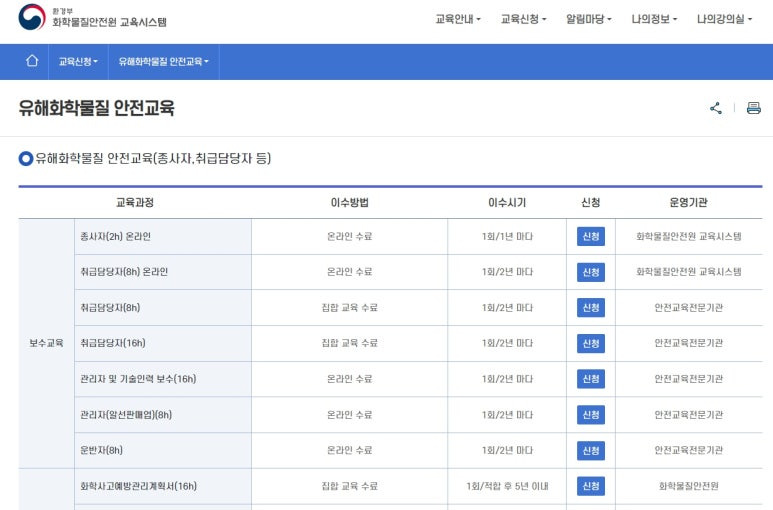The height and width of the screenshot is (510, 773).
Task: Click 유해화학물질 안전교육(종사자,취급담당자 등) section title
Action: tap(153, 158)
